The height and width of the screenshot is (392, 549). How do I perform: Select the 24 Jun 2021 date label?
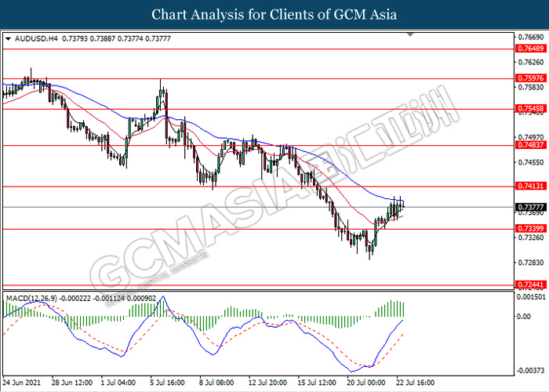[22, 384]
